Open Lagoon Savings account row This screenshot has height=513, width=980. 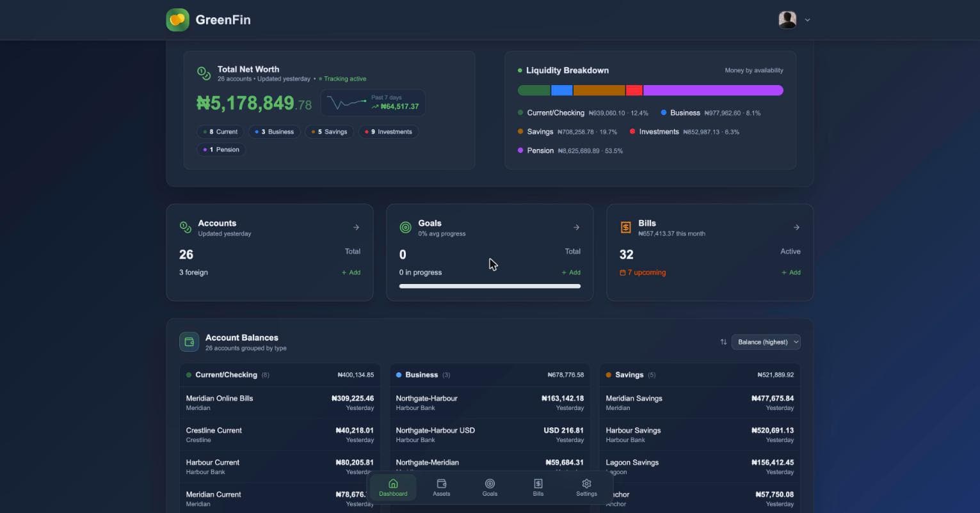[700, 466]
